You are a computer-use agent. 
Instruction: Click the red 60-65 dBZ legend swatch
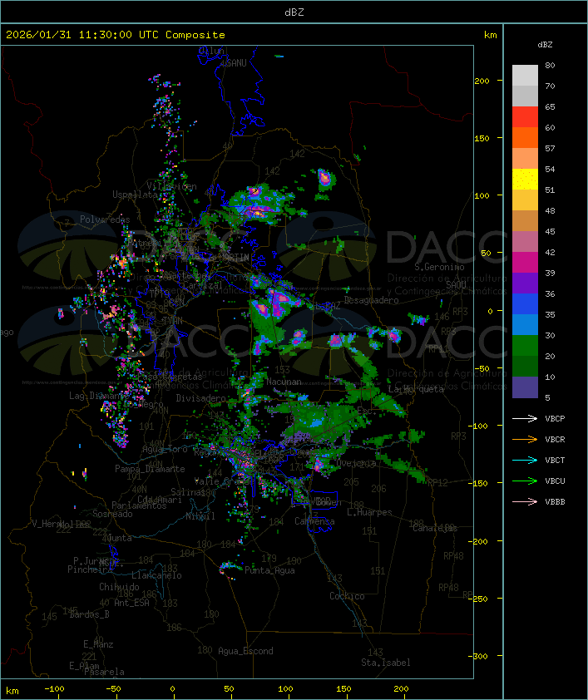pyautogui.click(x=525, y=117)
